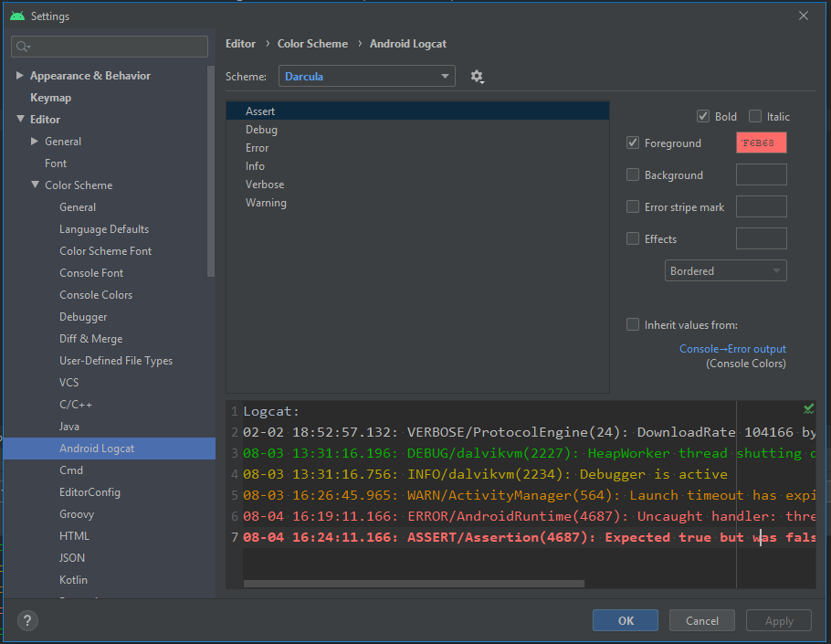The height and width of the screenshot is (644, 831).
Task: Collapse the Color Scheme tree node
Action: 35,185
